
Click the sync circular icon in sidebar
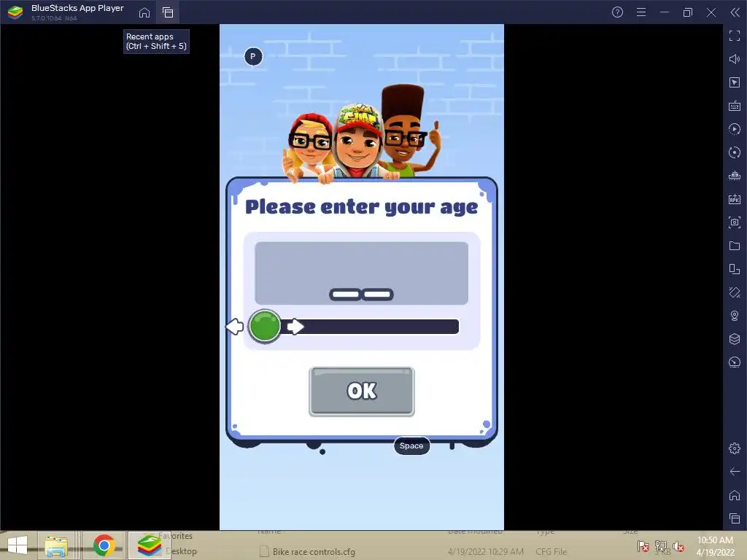pyautogui.click(x=735, y=152)
